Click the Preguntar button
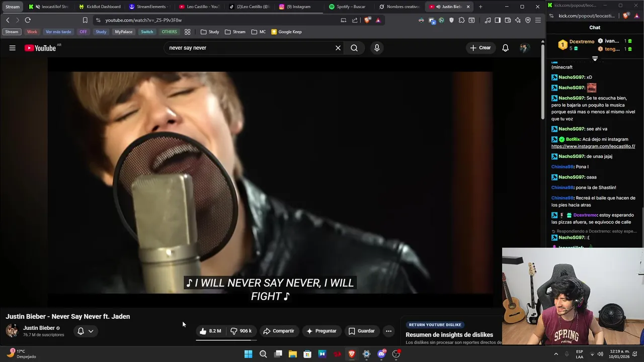This screenshot has height=362, width=644. (x=321, y=331)
